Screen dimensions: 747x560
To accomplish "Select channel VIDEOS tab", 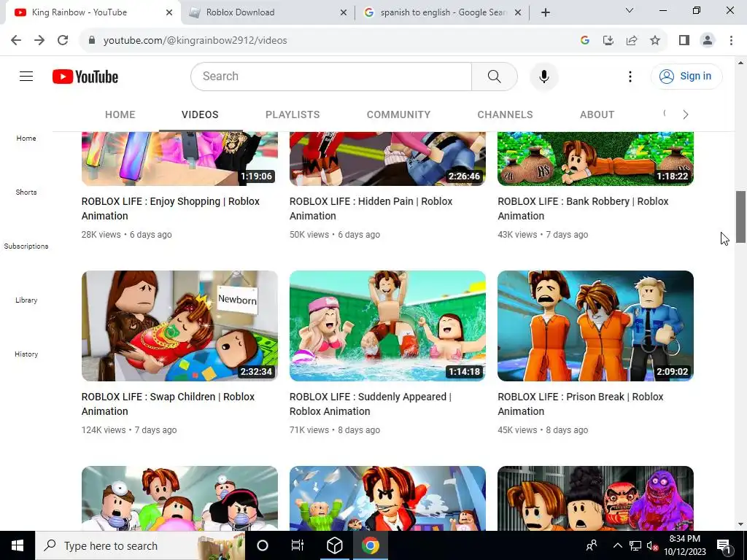I will [200, 114].
